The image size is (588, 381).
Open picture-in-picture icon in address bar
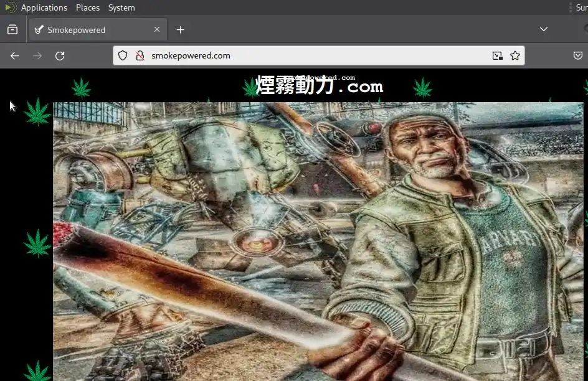pos(497,55)
